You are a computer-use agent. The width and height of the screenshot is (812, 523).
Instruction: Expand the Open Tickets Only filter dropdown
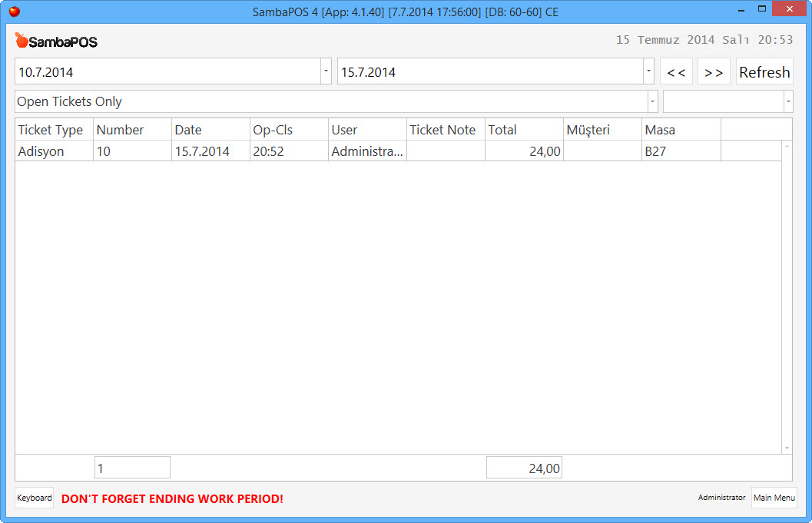pyautogui.click(x=652, y=101)
